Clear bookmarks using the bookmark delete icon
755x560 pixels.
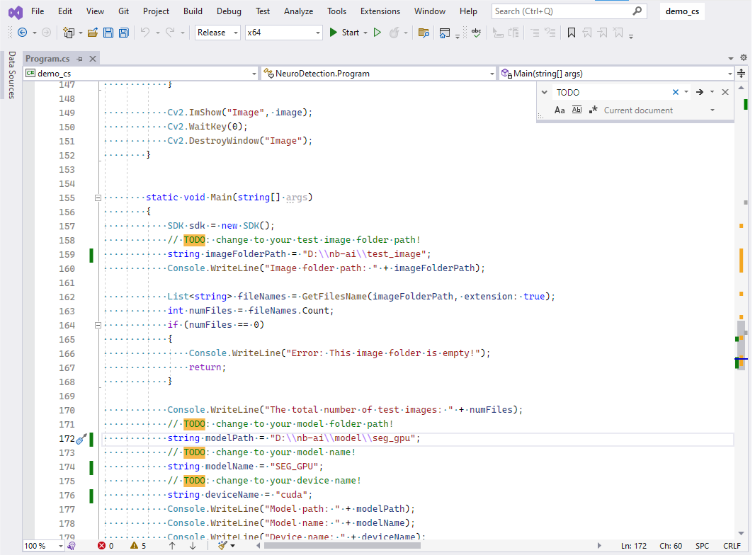[x=618, y=33]
